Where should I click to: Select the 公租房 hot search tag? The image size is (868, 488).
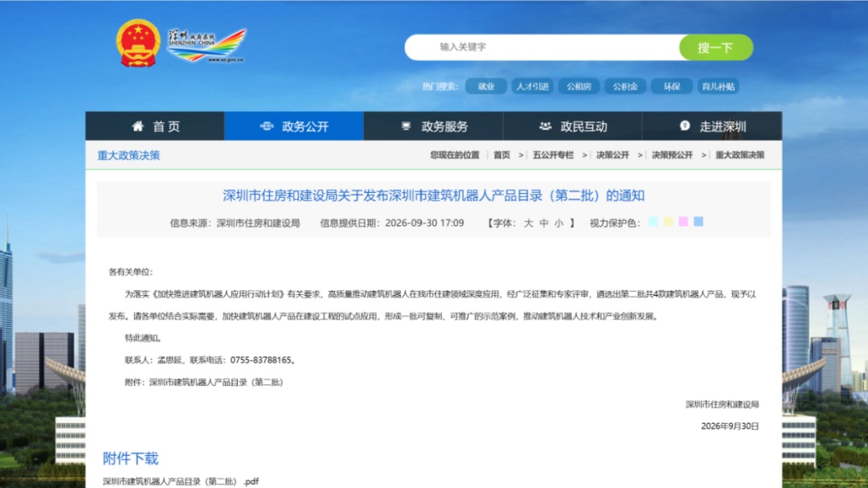(x=579, y=86)
